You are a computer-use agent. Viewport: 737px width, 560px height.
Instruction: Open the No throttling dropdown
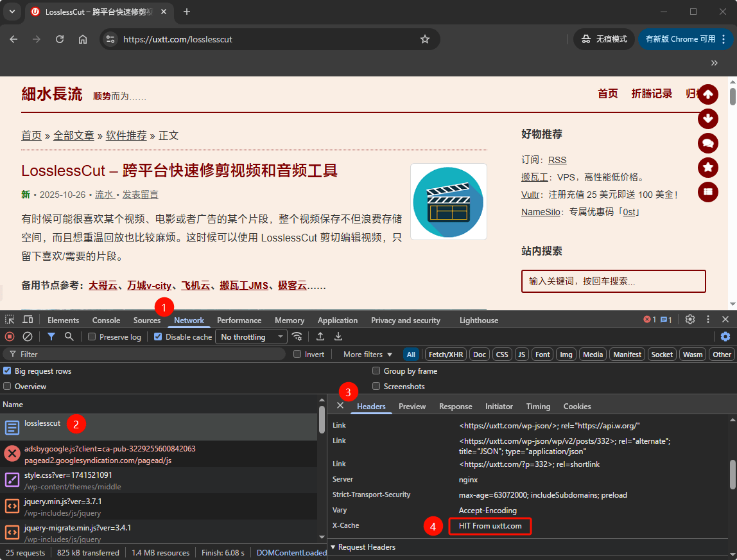250,337
